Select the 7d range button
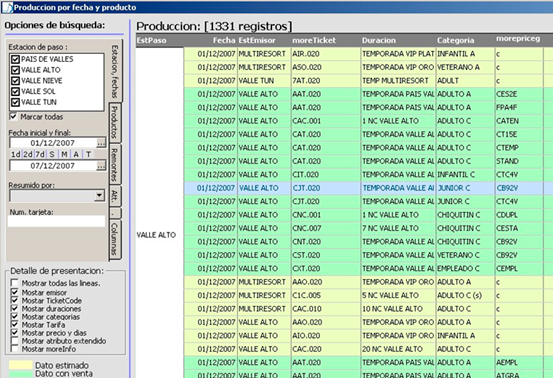 [x=40, y=154]
